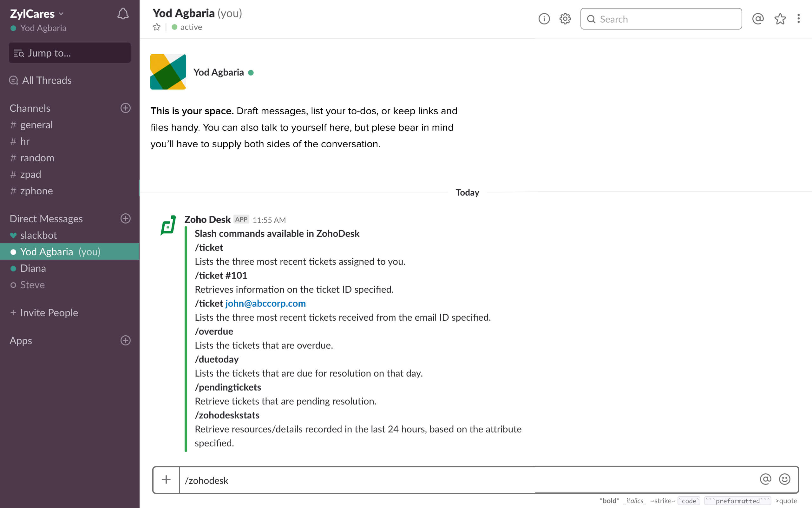Open Zoho Desk app sender name

click(207, 219)
